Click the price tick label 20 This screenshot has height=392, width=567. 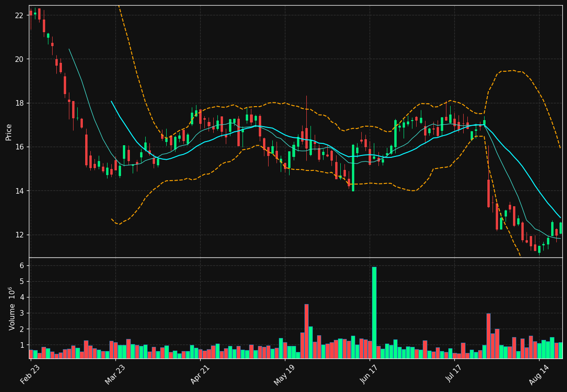tap(19, 59)
